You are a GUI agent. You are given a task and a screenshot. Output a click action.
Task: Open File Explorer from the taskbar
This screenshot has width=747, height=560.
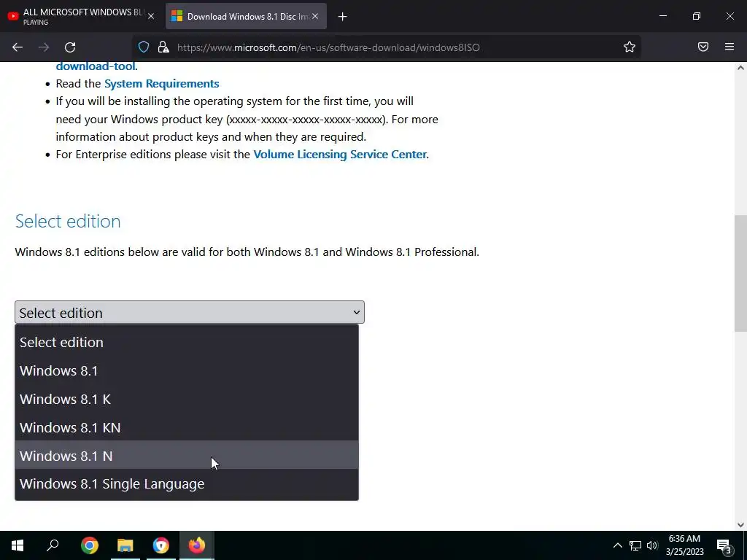pos(125,545)
